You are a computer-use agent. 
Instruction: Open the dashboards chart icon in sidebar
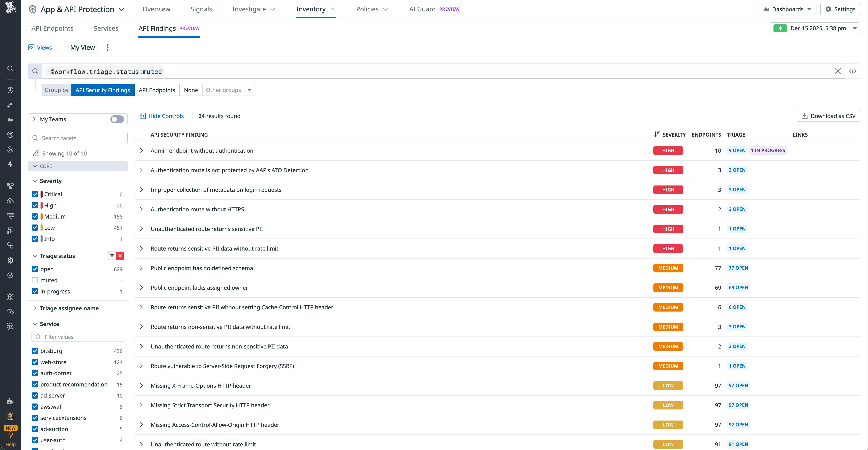click(10, 120)
